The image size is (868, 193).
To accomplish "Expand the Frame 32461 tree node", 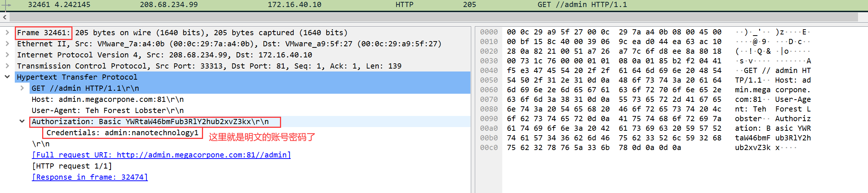I will (7, 33).
